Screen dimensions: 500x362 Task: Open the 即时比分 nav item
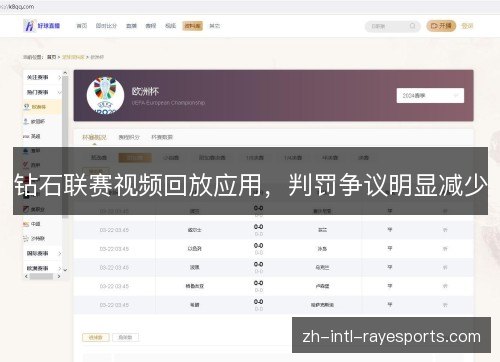pyautogui.click(x=106, y=26)
